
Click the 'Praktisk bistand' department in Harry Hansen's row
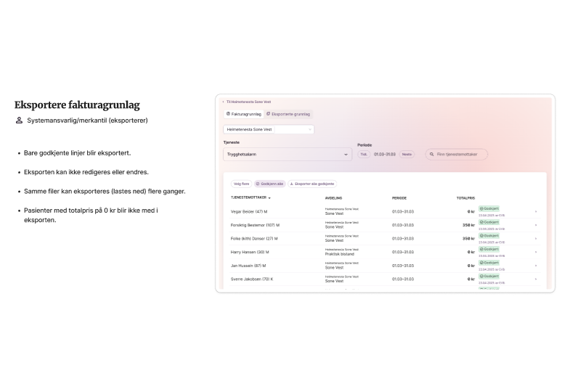point(340,254)
